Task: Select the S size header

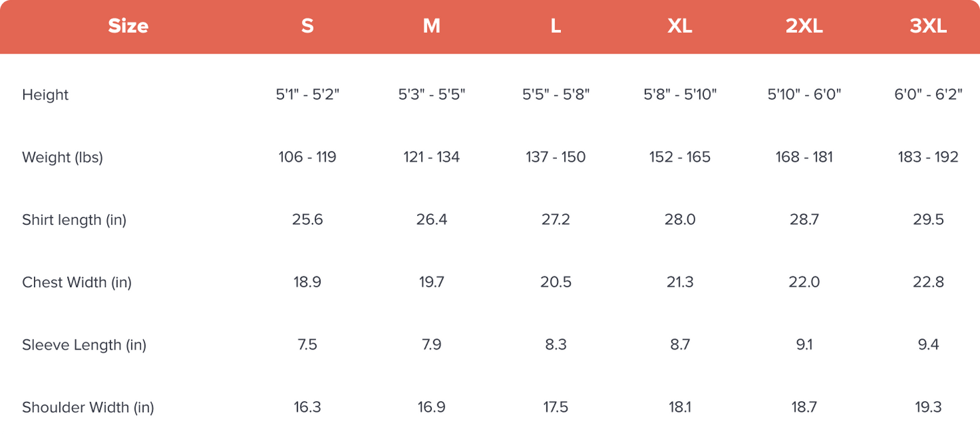Action: (307, 26)
